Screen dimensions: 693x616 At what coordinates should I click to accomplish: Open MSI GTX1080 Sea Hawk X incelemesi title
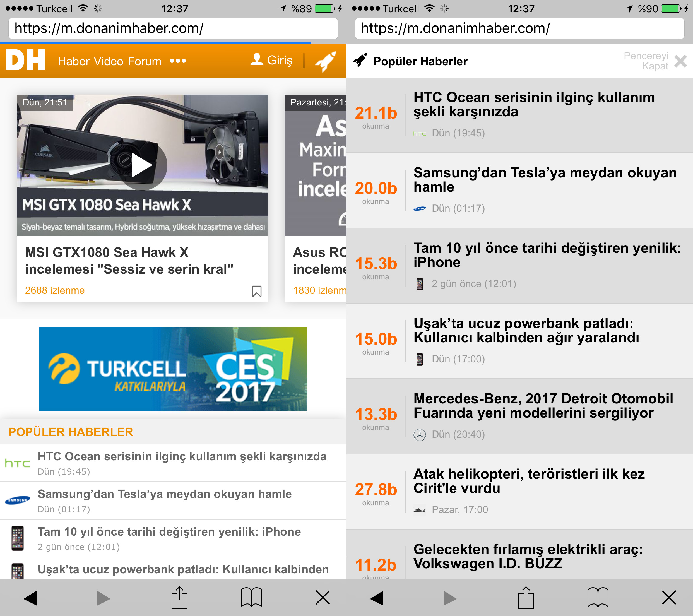click(x=129, y=261)
